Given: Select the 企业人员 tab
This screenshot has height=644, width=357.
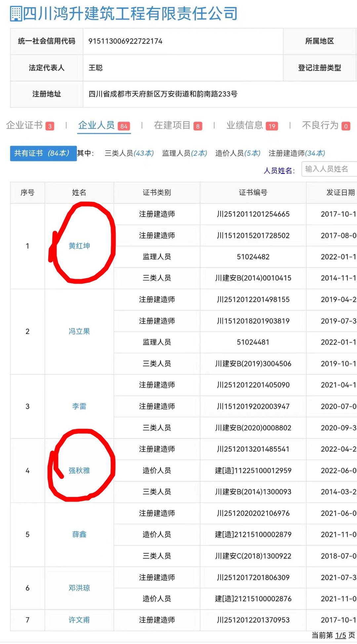Looking at the screenshot, I should click(104, 125).
